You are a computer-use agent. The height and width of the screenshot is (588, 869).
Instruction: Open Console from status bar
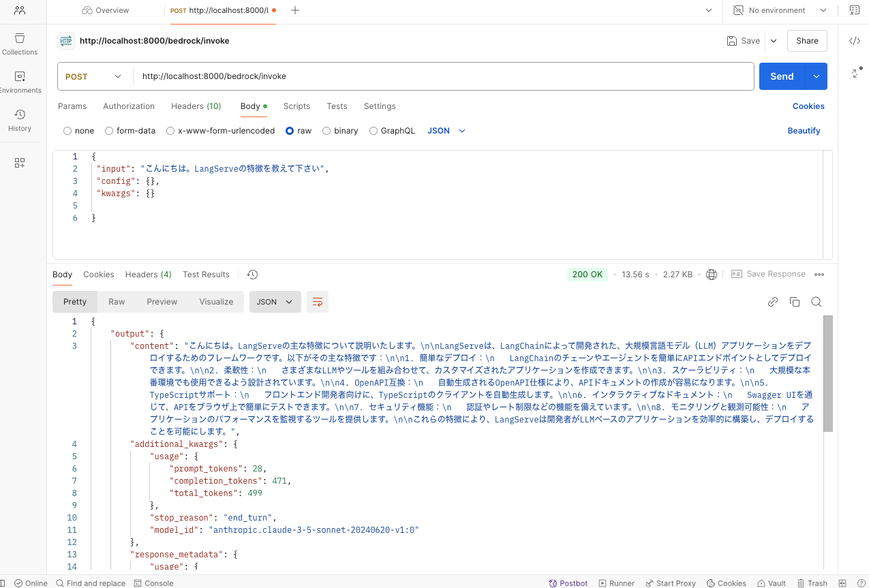click(x=153, y=583)
